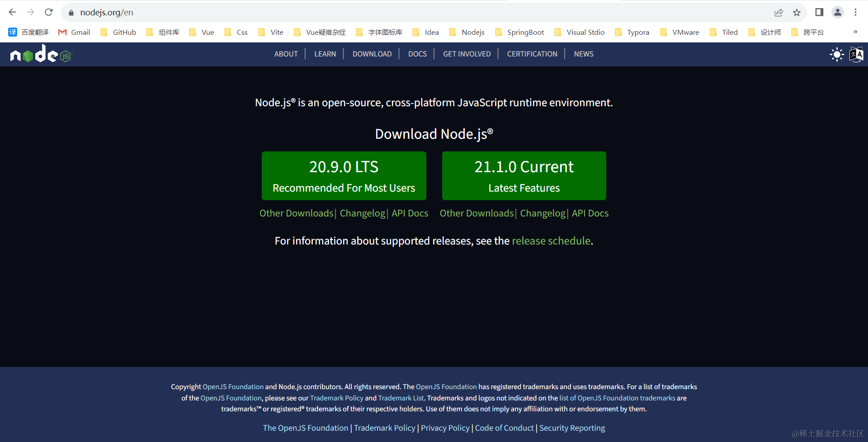Toggle the dark/light theme sun icon
Image resolution: width=868 pixels, height=442 pixels.
coord(836,54)
